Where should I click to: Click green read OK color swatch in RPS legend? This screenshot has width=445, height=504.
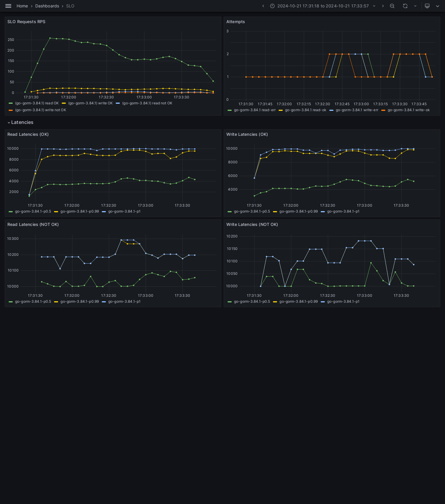11,103
